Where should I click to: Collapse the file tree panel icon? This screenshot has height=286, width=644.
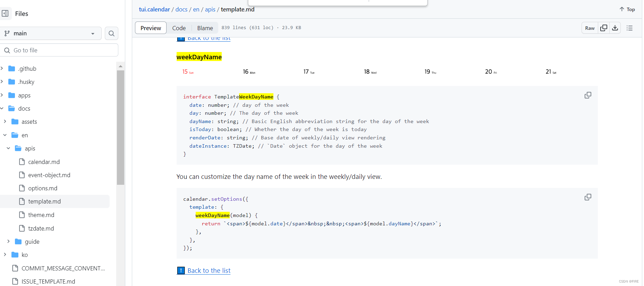click(5, 14)
